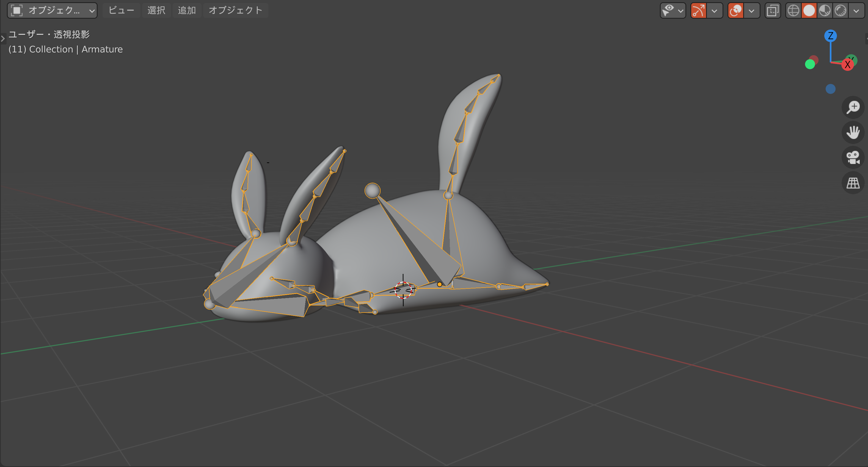Screen dimensions: 868x467
Task: Toggle X-ray transparent display
Action: [773, 10]
